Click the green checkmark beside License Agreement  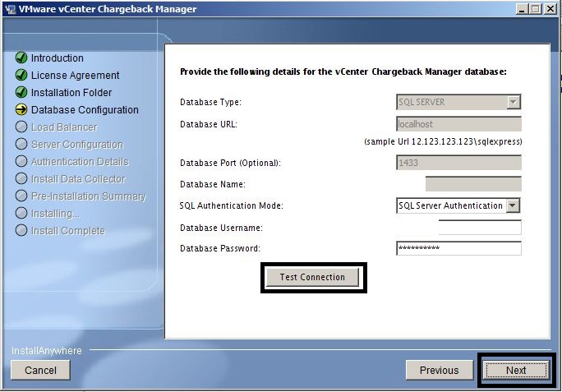(x=21, y=76)
